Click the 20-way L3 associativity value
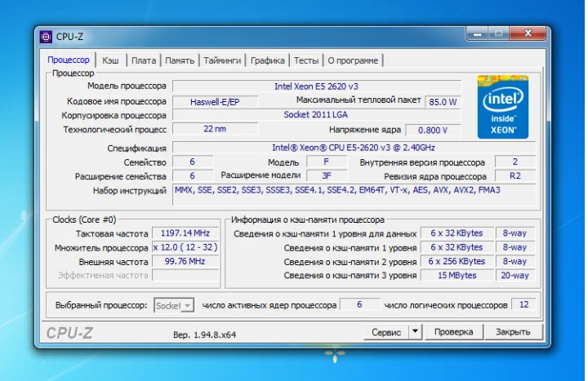Viewport: 588px width, 381px height. [514, 276]
